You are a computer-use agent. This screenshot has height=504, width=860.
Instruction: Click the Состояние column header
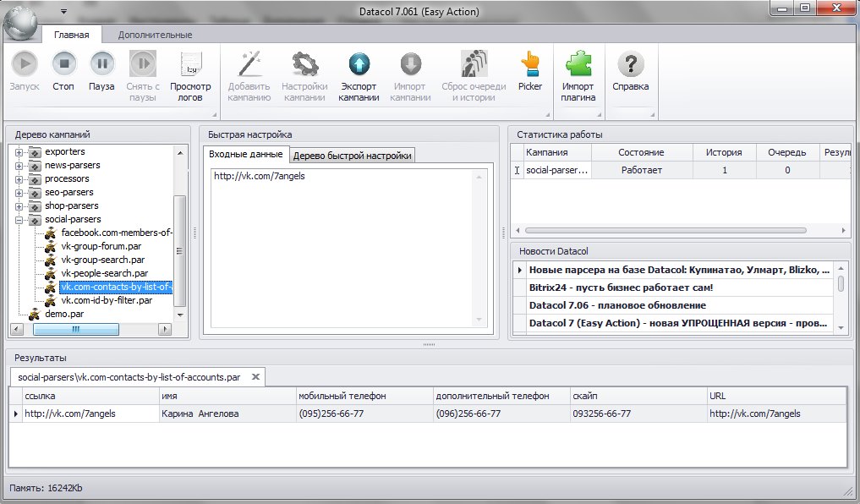point(642,152)
